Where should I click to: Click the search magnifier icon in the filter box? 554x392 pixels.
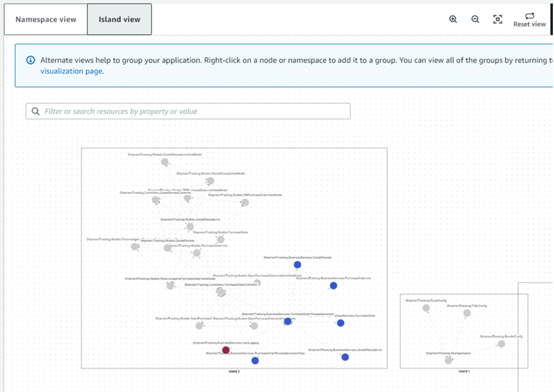(x=35, y=111)
